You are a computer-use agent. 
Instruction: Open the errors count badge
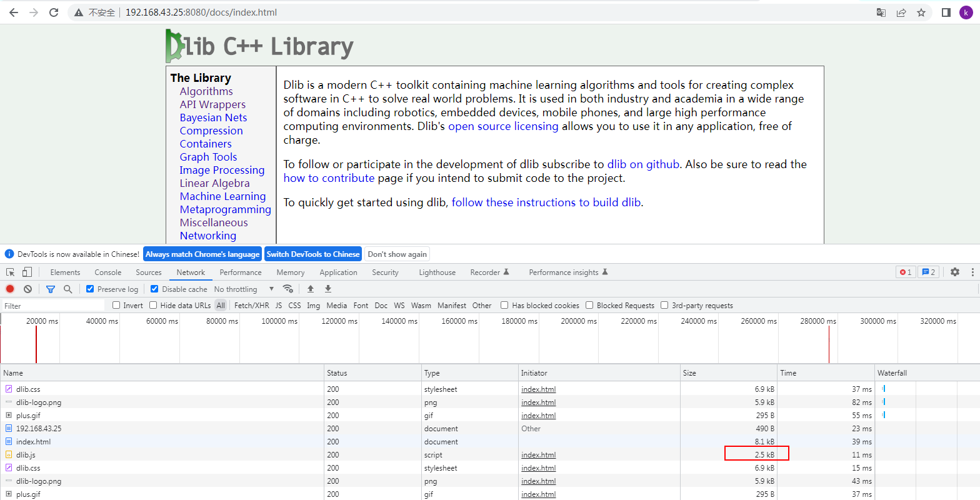906,272
